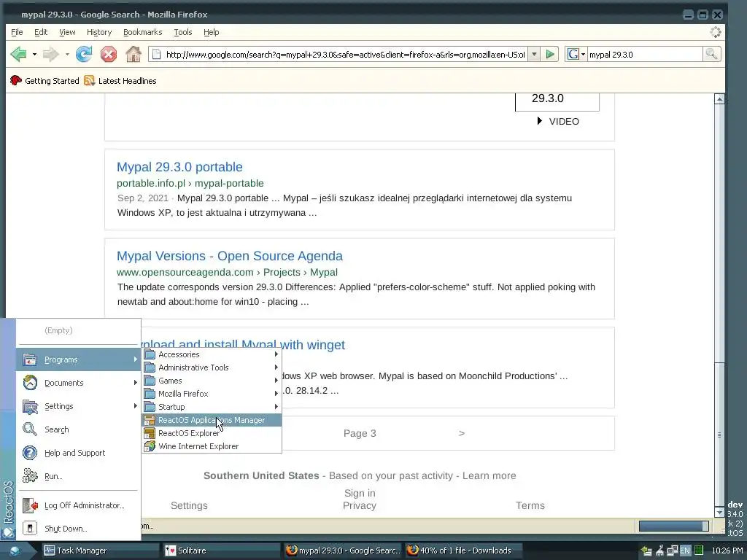Open the Tools menu
The image size is (747, 560).
[183, 32]
